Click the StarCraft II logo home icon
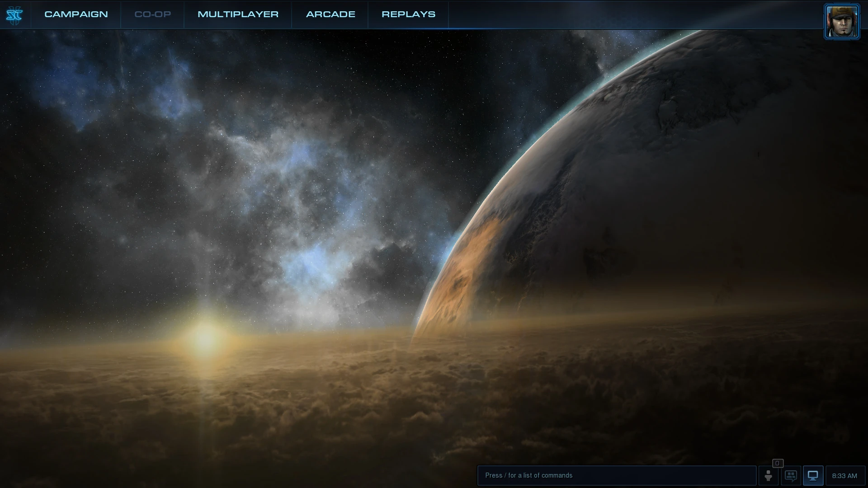This screenshot has width=868, height=488. (14, 15)
